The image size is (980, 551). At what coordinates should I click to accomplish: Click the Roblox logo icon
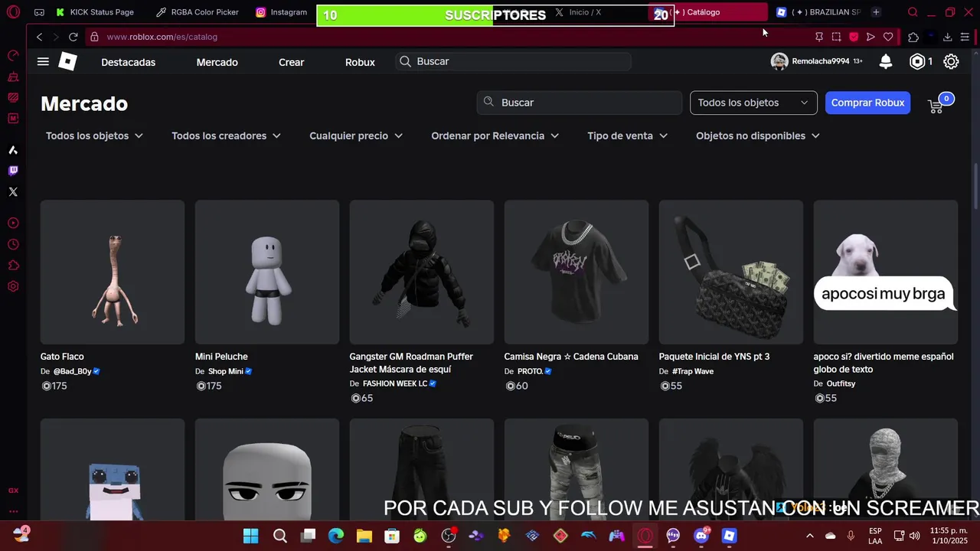(x=68, y=62)
